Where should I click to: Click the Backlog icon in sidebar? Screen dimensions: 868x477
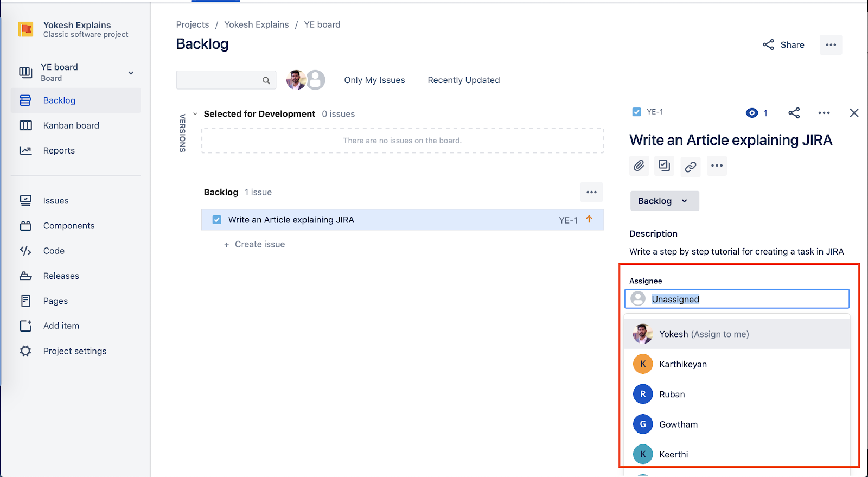point(25,100)
